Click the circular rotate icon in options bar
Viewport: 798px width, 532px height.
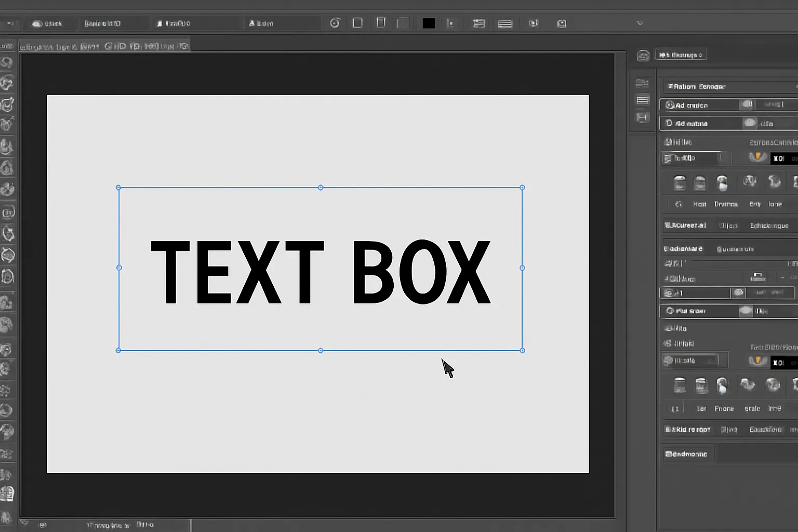click(335, 23)
